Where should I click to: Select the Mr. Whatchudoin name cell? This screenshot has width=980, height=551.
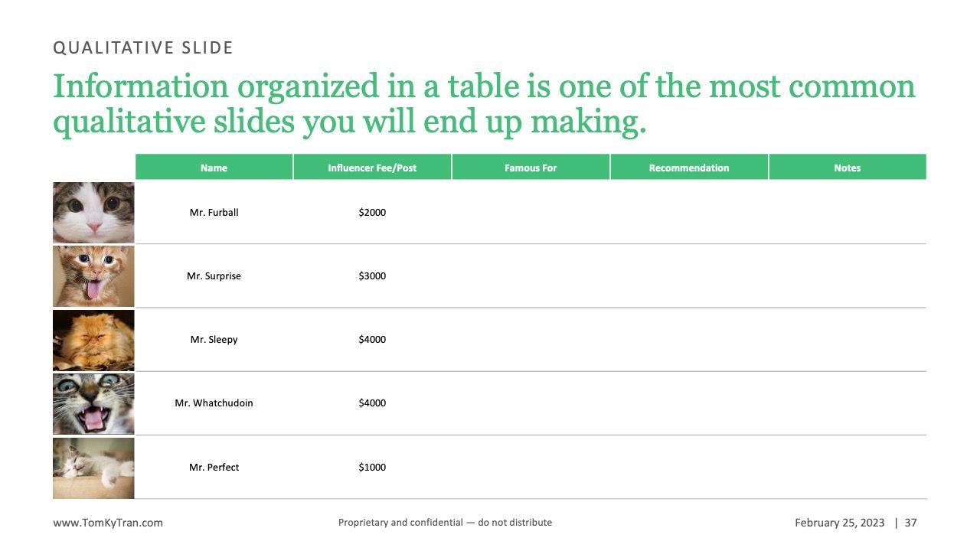click(x=214, y=403)
